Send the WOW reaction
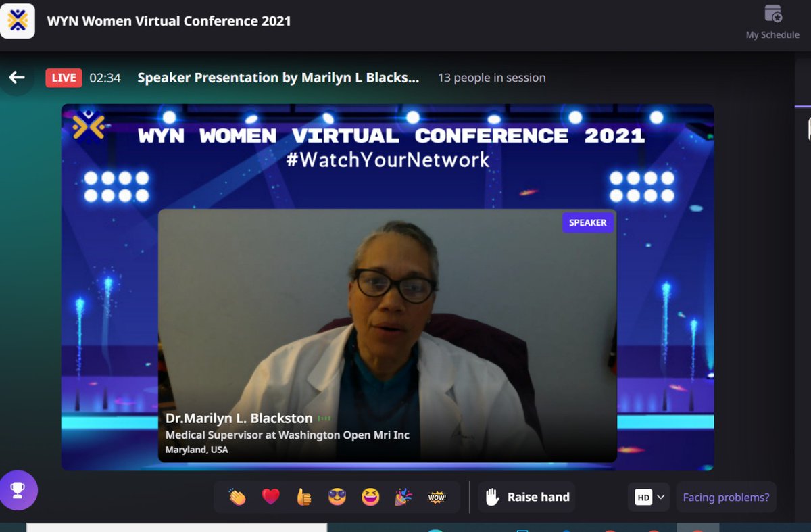The width and height of the screenshot is (811, 532). (x=437, y=498)
